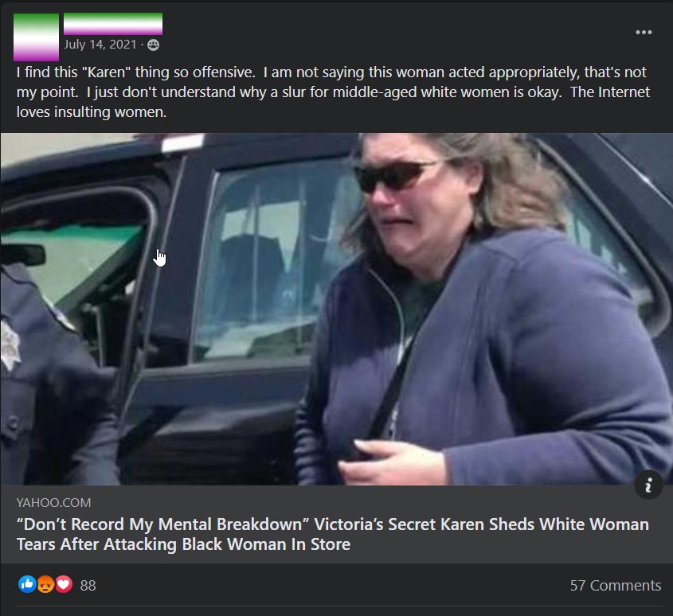673x616 pixels.
Task: Click the Love heart reaction icon
Action: click(64, 584)
